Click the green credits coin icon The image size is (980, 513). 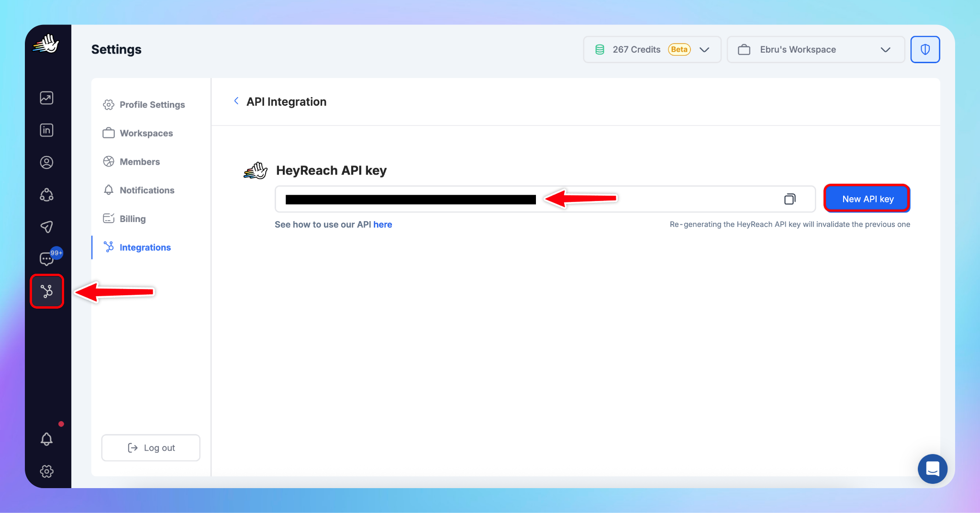599,49
